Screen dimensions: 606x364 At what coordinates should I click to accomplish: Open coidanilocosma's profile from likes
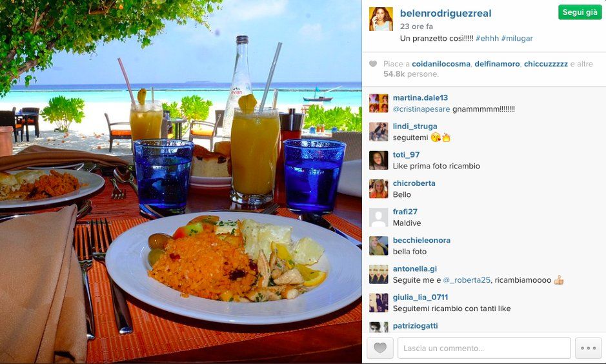[441, 64]
